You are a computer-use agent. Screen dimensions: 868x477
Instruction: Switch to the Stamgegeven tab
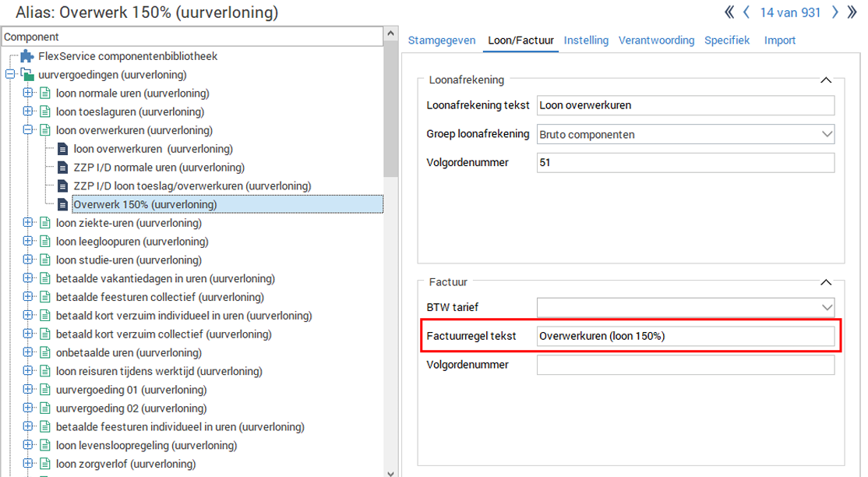coord(442,40)
